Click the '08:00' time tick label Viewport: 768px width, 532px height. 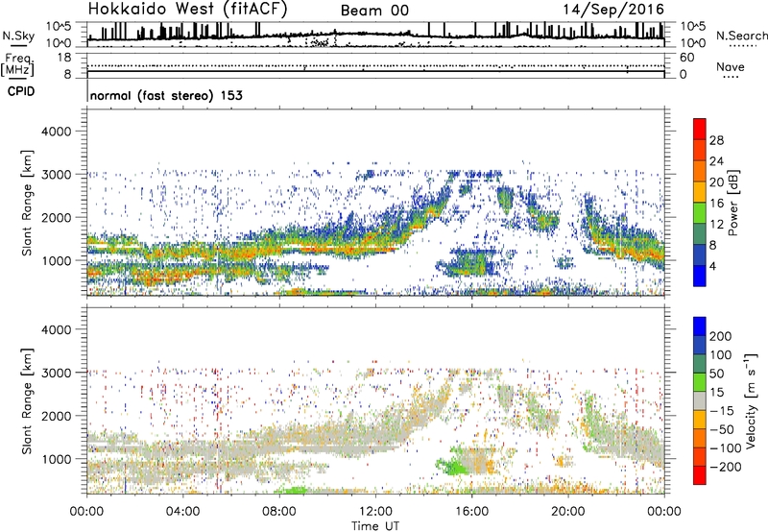point(279,512)
